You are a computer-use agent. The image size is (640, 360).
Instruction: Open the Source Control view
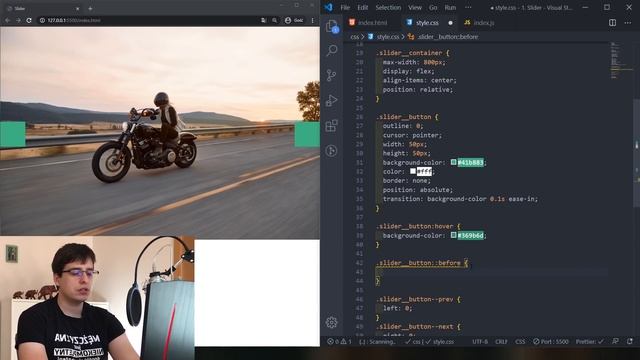[331, 75]
